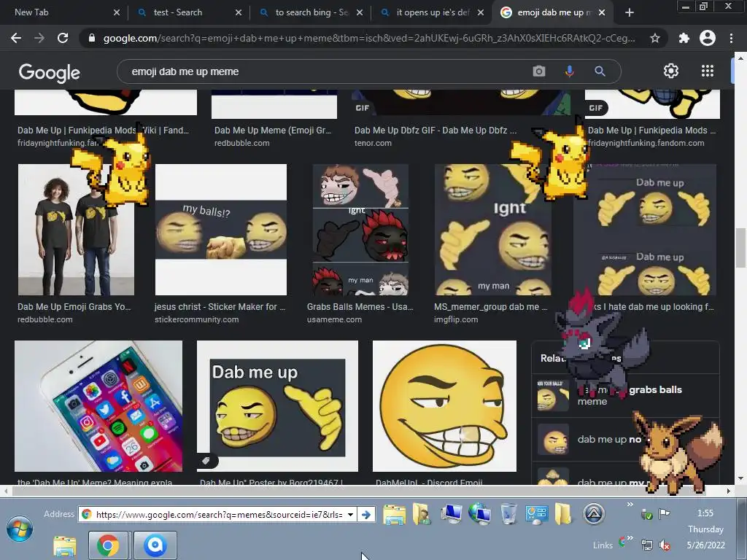Open the Windows Explorer taskbar icon

pyautogui.click(x=64, y=545)
